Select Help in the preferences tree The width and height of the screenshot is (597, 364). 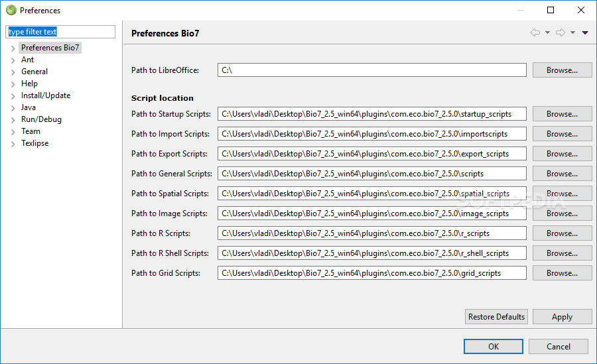[29, 84]
